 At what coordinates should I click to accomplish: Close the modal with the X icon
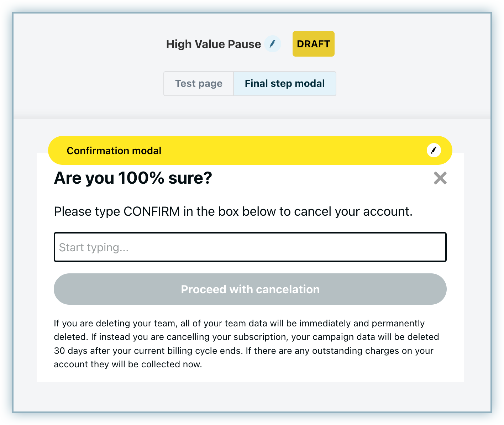tap(440, 178)
